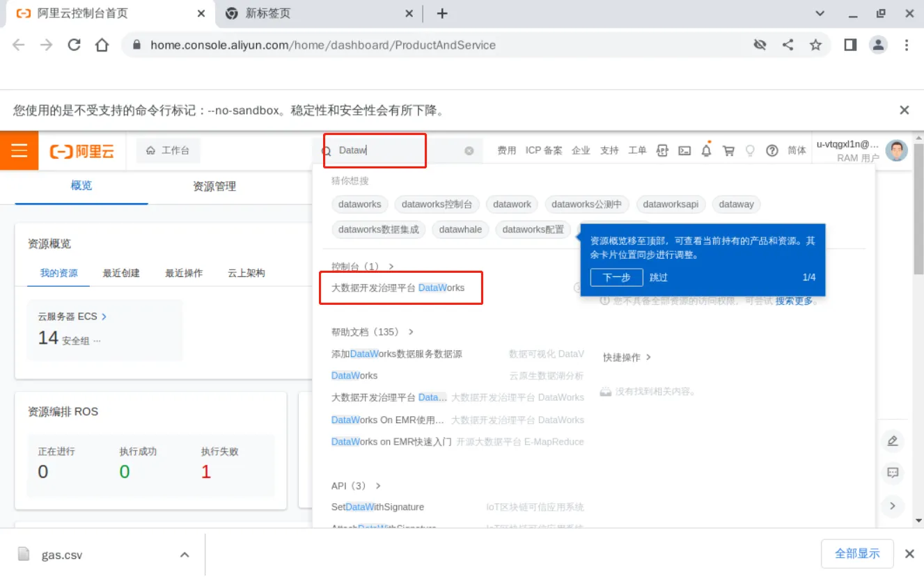The width and height of the screenshot is (924, 579).
Task: Launch Cloud Shell terminal icon
Action: pos(684,150)
